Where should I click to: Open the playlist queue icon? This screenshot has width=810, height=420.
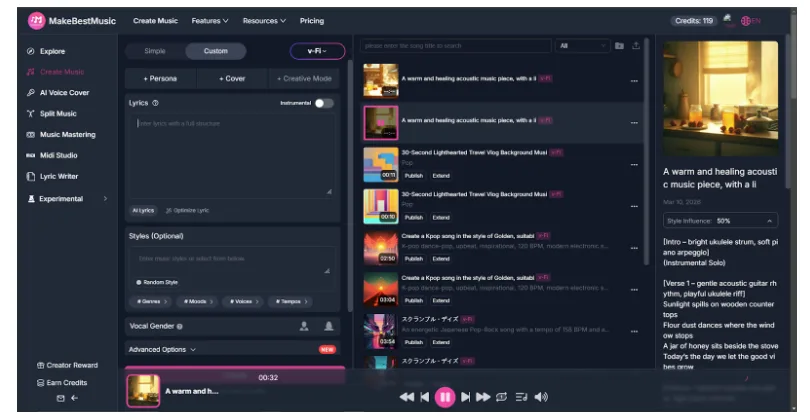[x=521, y=397]
